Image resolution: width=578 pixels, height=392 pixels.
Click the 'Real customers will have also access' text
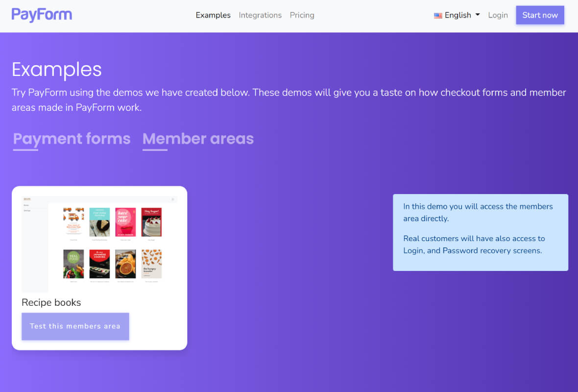point(474,245)
